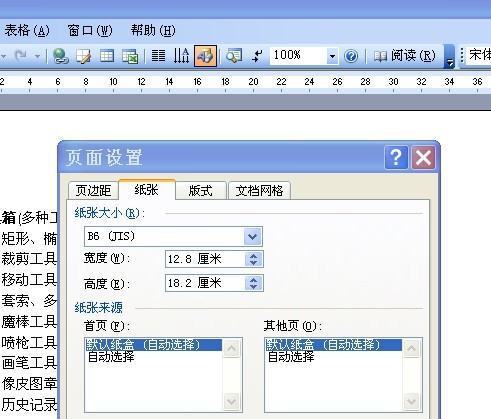
Task: Click the Show/Hide formatting marks icon
Action: (257, 56)
